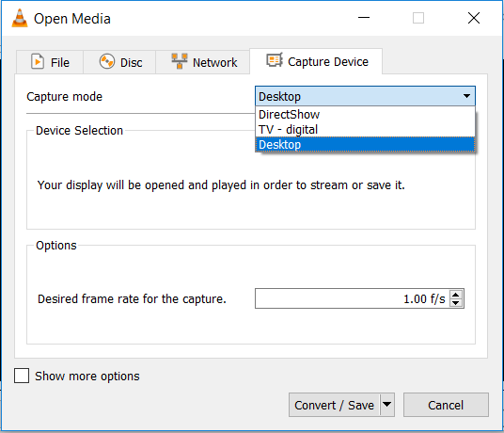Screen dimensions: 504x433
Task: Switch to the Network tab
Action: (203, 62)
